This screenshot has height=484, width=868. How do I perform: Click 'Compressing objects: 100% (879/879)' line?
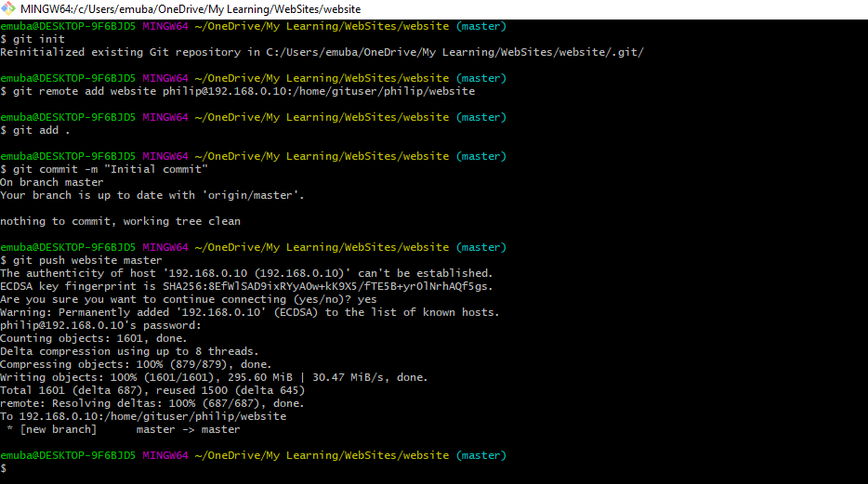137,364
